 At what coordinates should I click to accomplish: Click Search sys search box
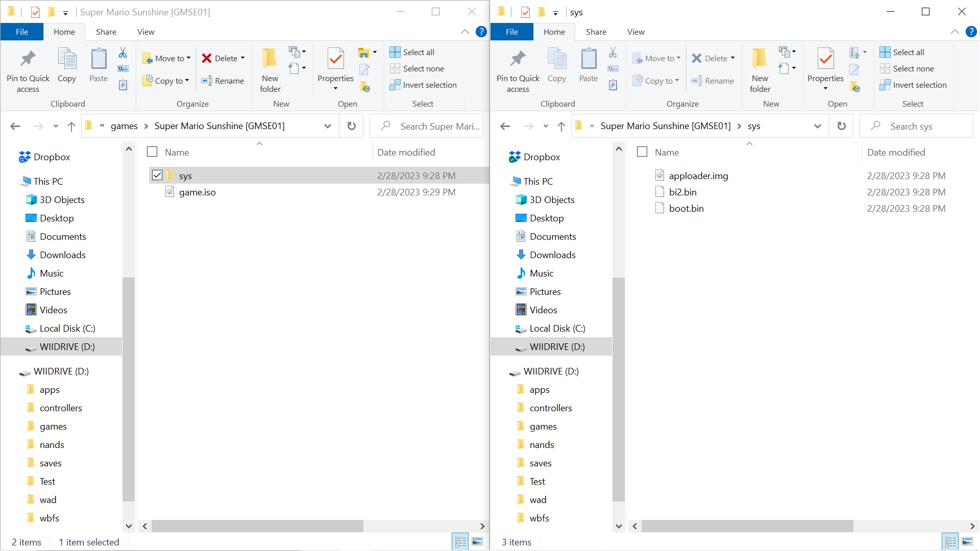pos(917,126)
